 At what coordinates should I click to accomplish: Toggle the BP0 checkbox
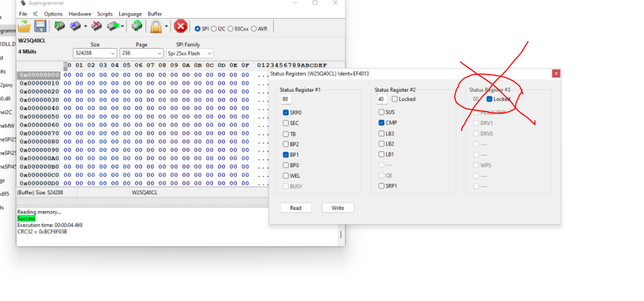pyautogui.click(x=286, y=165)
